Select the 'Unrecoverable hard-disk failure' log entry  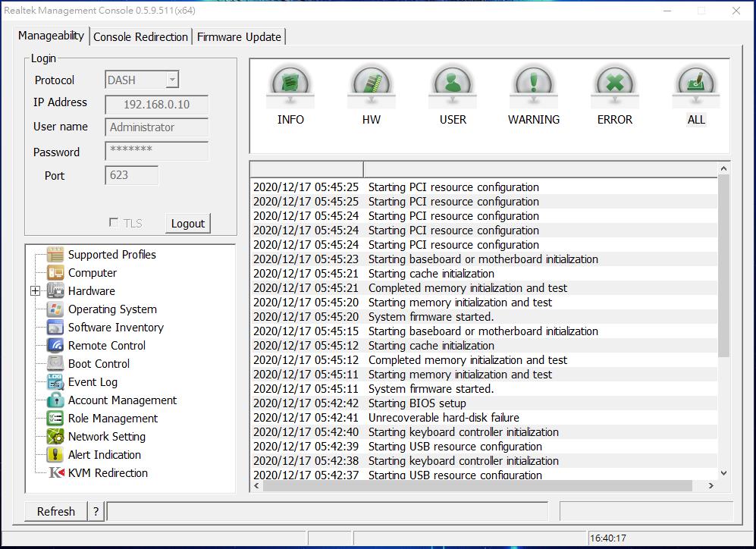click(484, 417)
